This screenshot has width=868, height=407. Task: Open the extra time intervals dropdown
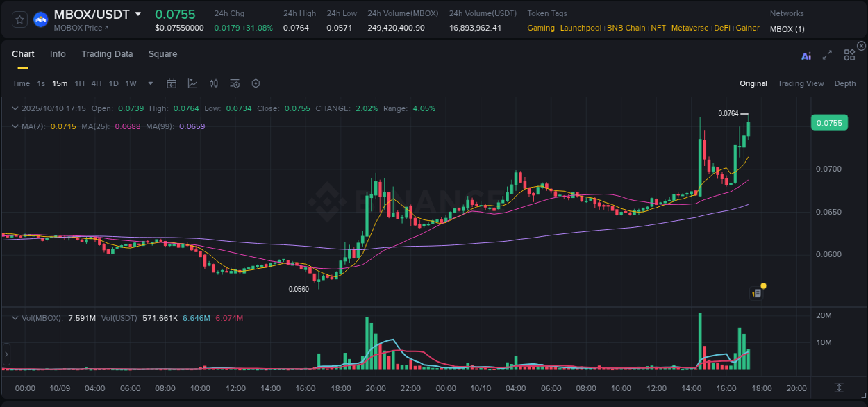point(149,83)
